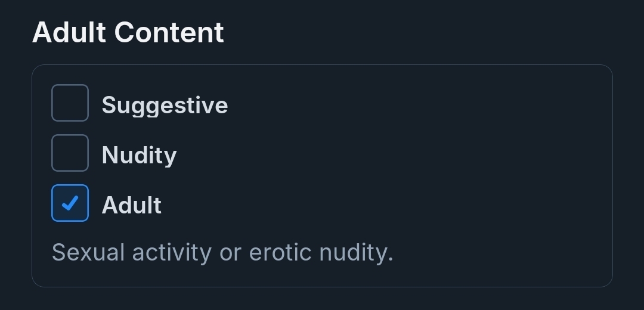Uncheck the Adult checkbox
Viewport: 644px width, 310px height.
[70, 203]
